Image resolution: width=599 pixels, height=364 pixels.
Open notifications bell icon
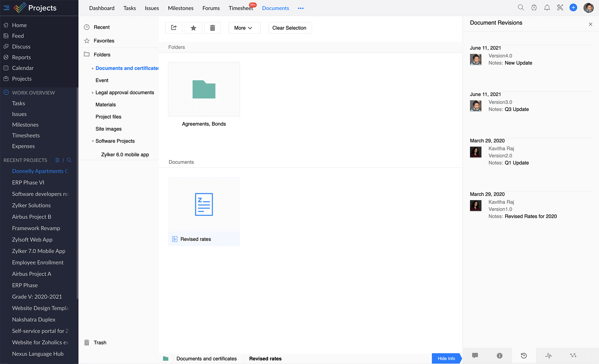547,8
